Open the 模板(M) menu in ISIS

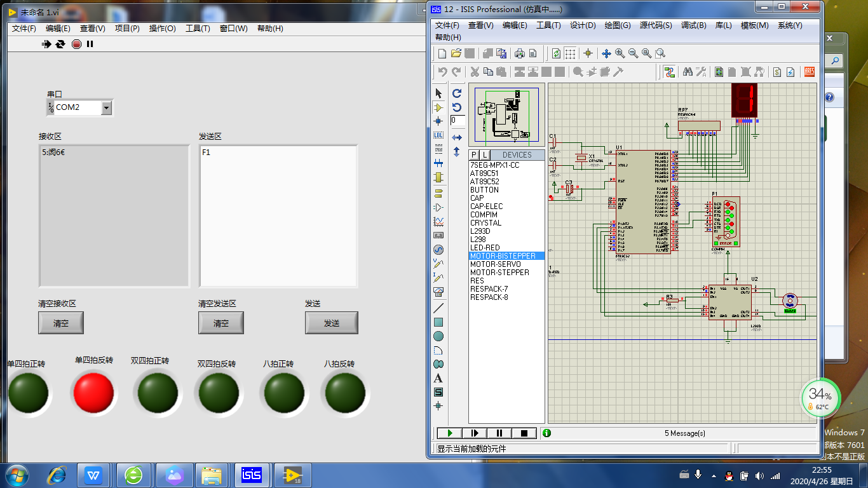pos(755,25)
